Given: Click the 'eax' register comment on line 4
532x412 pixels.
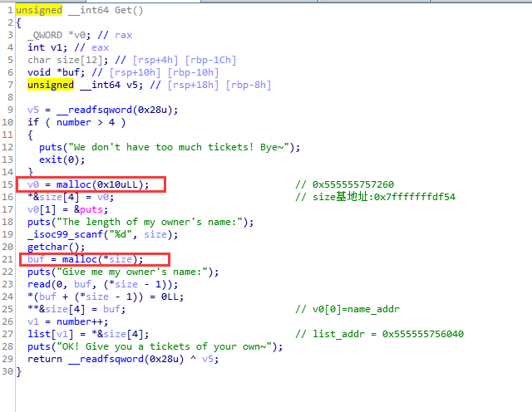Looking at the screenshot, I should pyautogui.click(x=100, y=47).
